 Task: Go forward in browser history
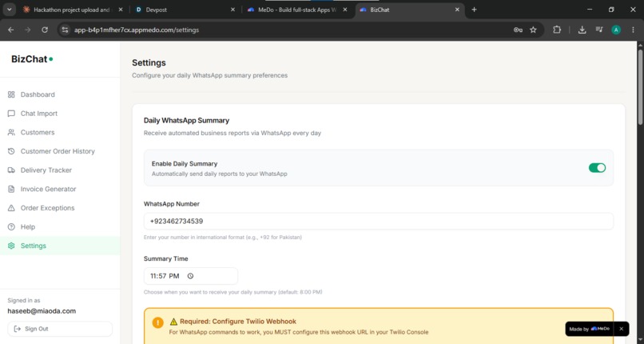click(x=28, y=30)
